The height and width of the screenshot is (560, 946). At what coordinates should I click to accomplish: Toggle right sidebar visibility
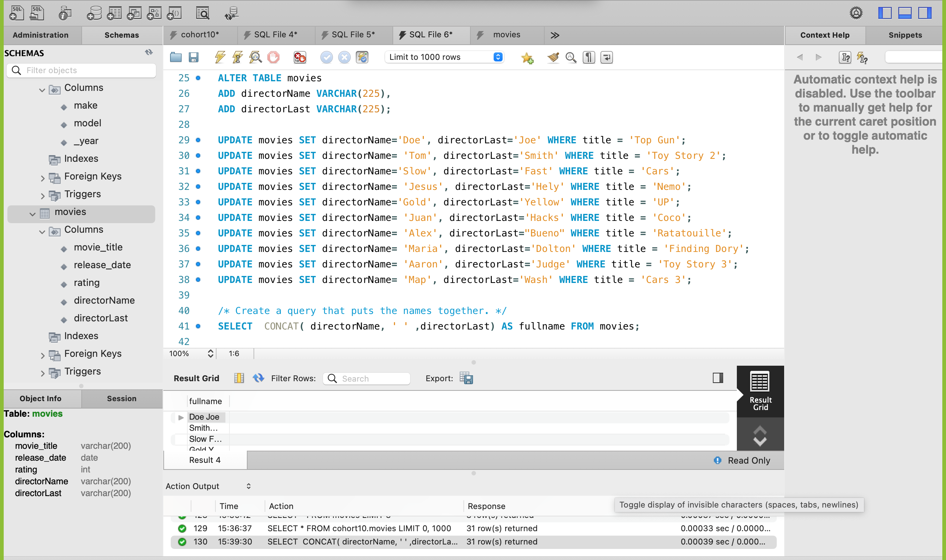click(x=925, y=13)
